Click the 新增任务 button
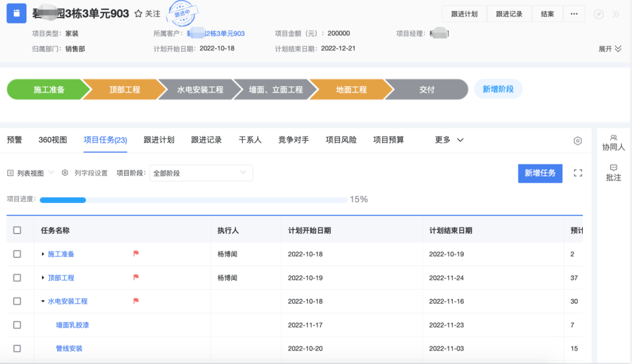632x364 pixels. [540, 173]
